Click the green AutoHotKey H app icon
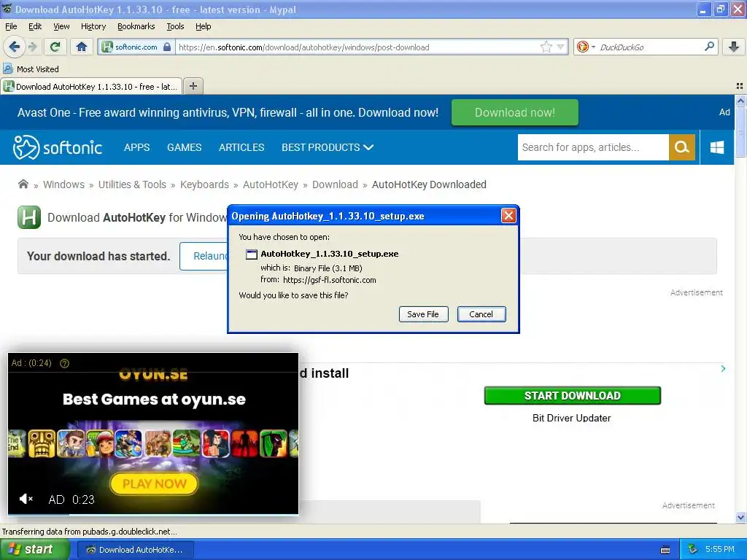Screen dimensions: 747x560 click(x=29, y=217)
